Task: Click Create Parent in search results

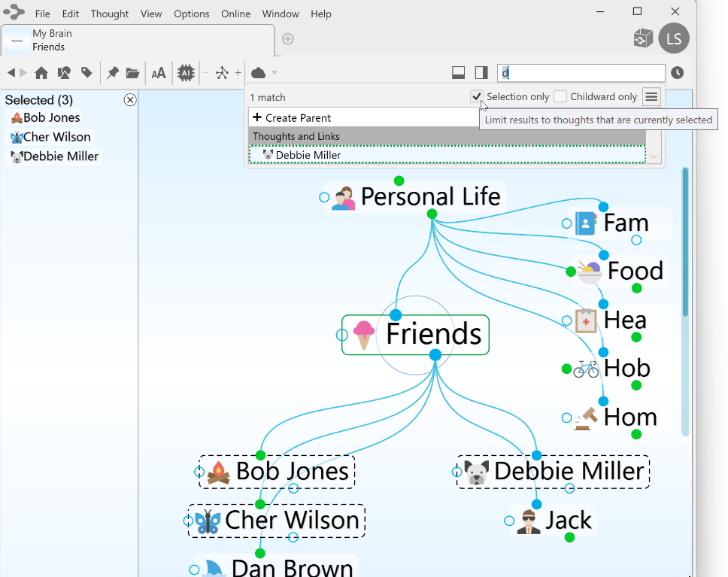Action: point(299,117)
